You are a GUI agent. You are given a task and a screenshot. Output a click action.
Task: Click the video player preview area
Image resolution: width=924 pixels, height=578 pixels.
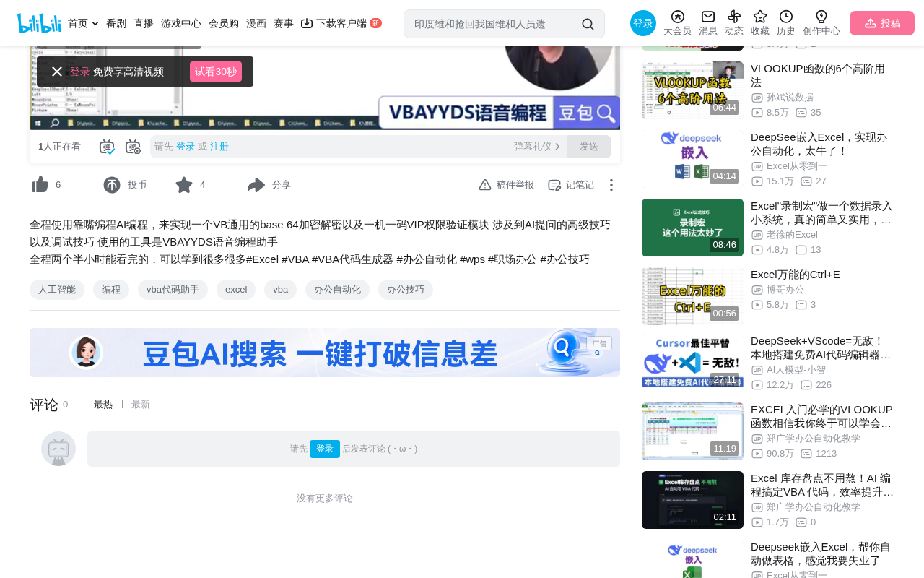(325, 88)
